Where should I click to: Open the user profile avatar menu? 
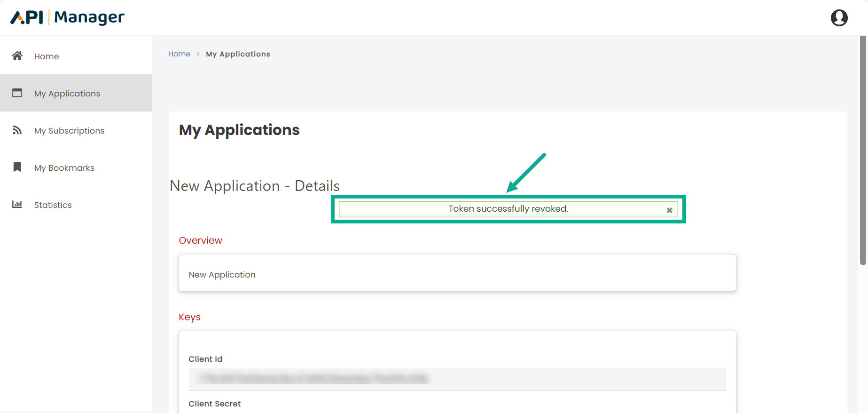click(839, 18)
